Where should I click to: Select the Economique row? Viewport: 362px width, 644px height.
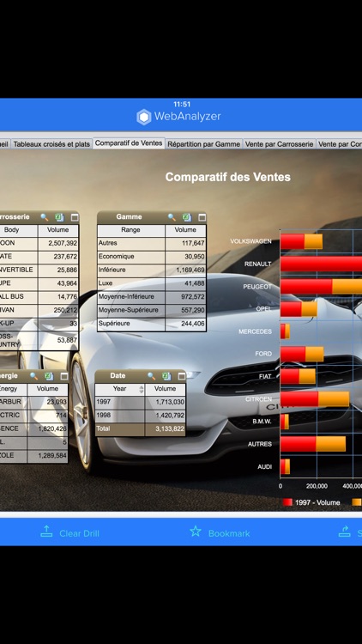pyautogui.click(x=152, y=257)
